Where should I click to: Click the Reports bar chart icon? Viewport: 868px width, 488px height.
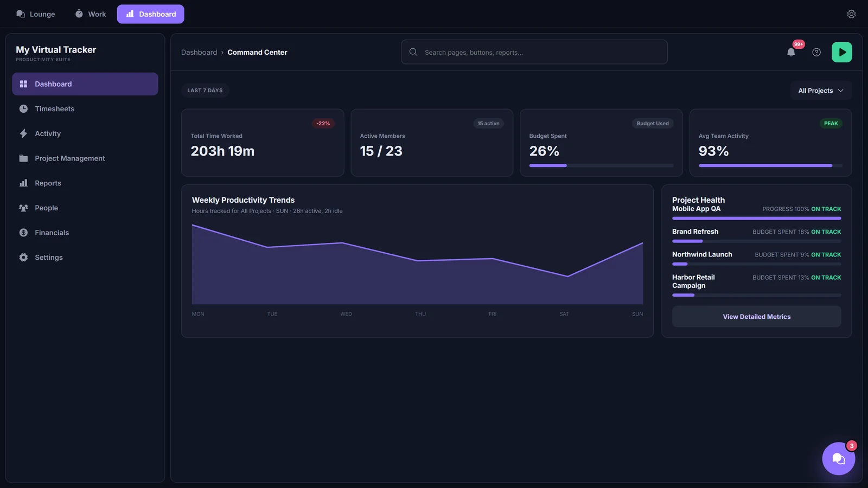tap(23, 183)
